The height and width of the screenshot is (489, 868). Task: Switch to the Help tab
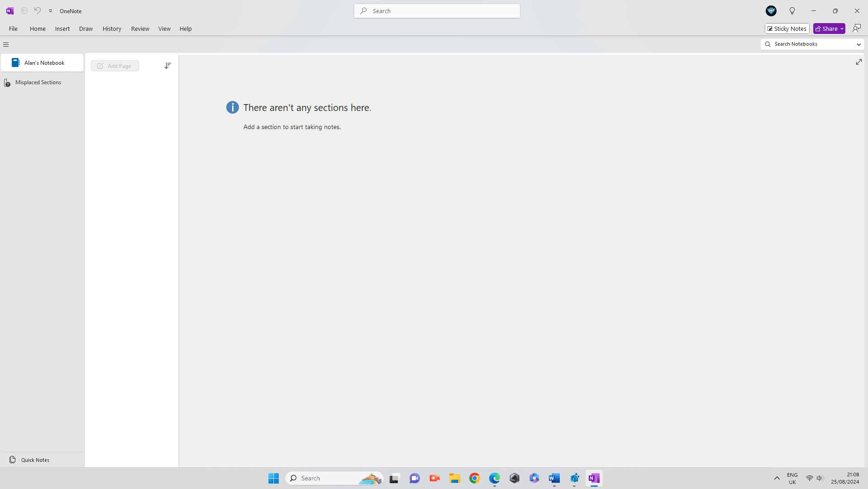click(x=186, y=29)
